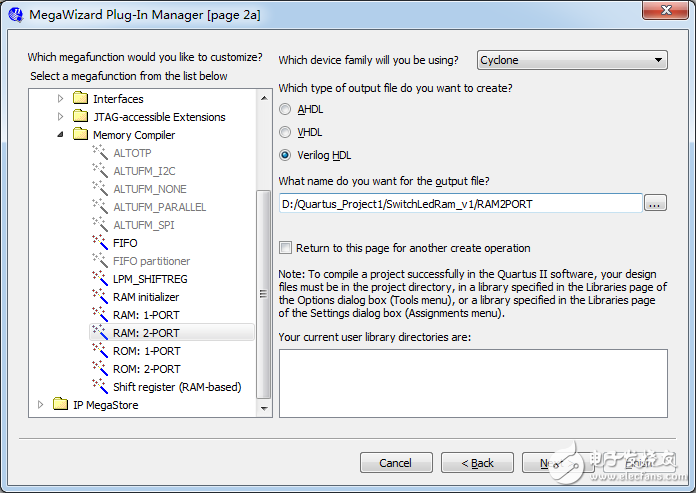
Task: Open the device family Cyclone dropdown
Action: (x=572, y=60)
